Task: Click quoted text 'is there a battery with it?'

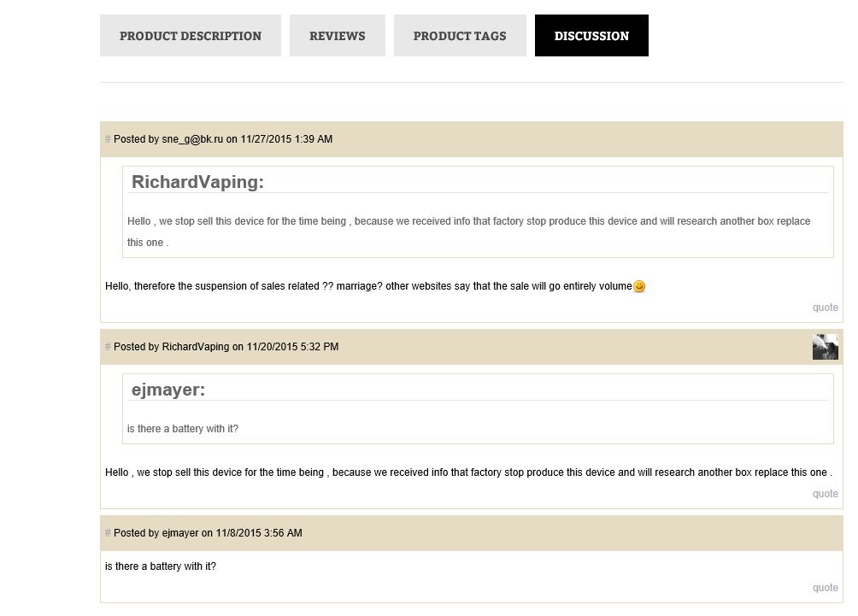Action: [183, 429]
